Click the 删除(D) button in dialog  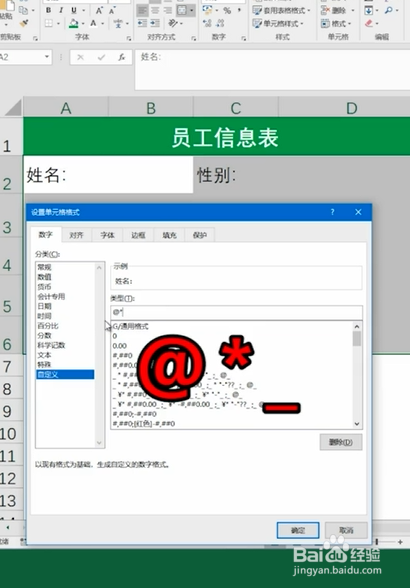[341, 442]
